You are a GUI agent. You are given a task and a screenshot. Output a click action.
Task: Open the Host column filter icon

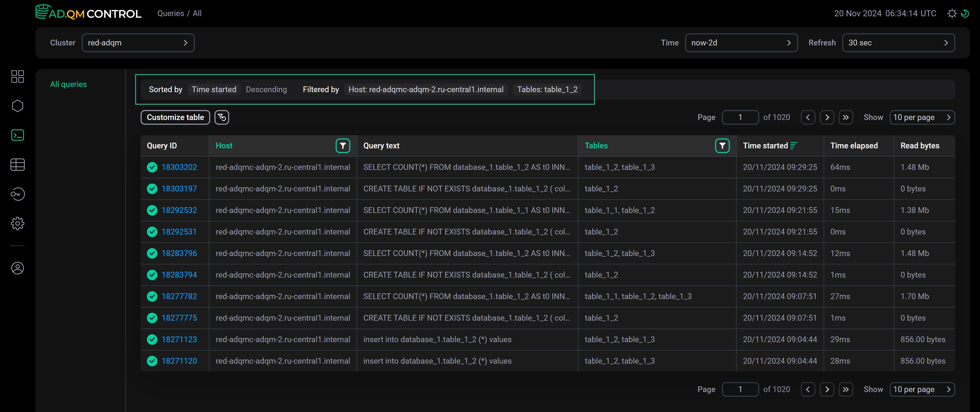(343, 145)
